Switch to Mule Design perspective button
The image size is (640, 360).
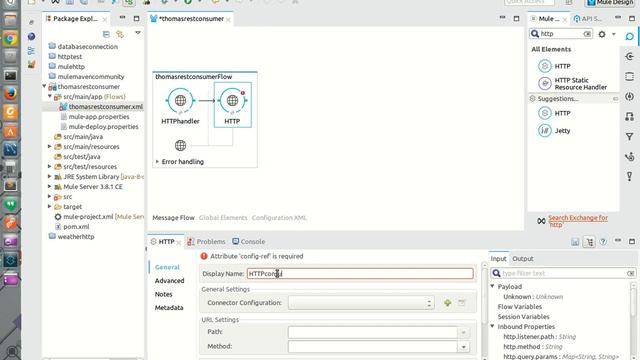pos(611,3)
